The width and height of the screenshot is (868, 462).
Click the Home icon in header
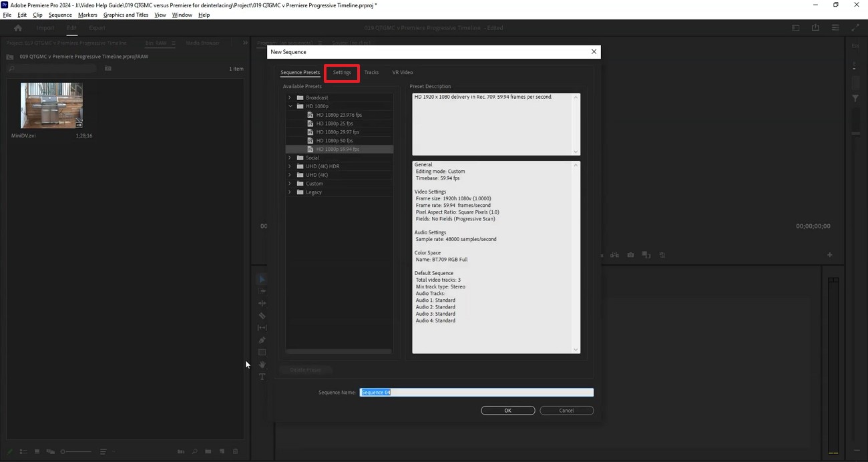[x=18, y=28]
